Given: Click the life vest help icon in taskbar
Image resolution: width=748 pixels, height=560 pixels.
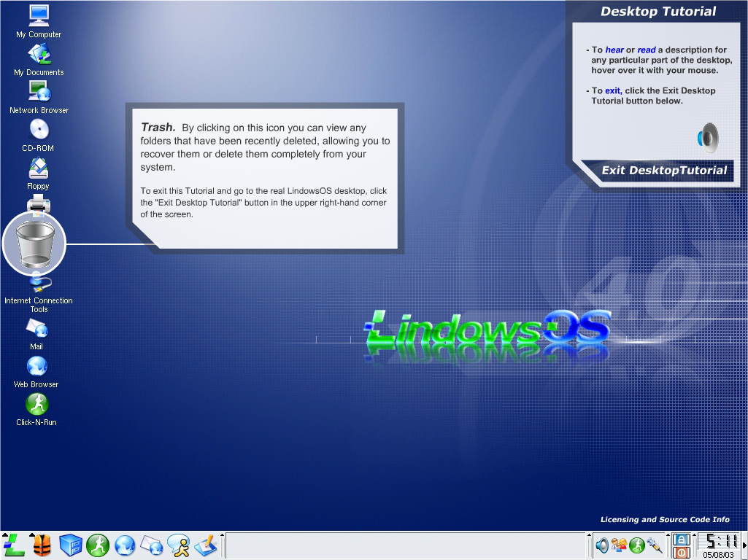Looking at the screenshot, I should [x=42, y=545].
